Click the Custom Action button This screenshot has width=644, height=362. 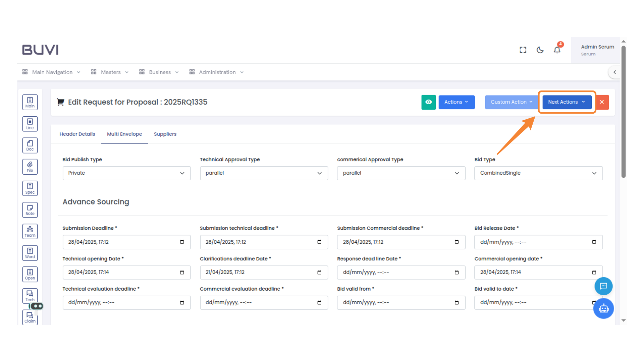[511, 102]
